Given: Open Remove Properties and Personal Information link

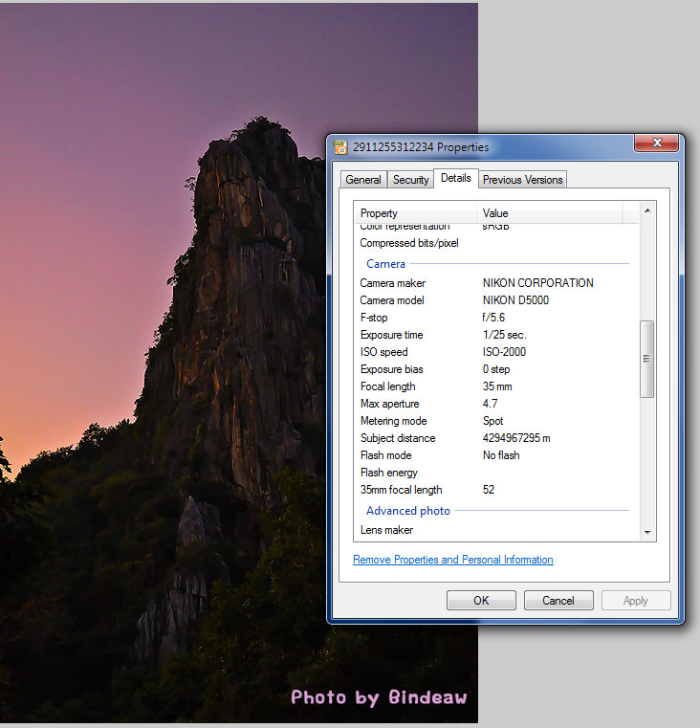Looking at the screenshot, I should point(452,560).
